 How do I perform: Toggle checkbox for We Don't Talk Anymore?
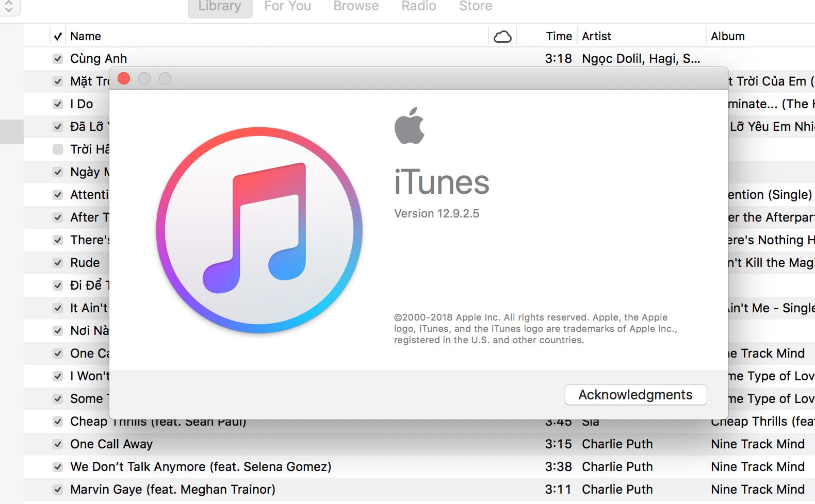pos(58,467)
